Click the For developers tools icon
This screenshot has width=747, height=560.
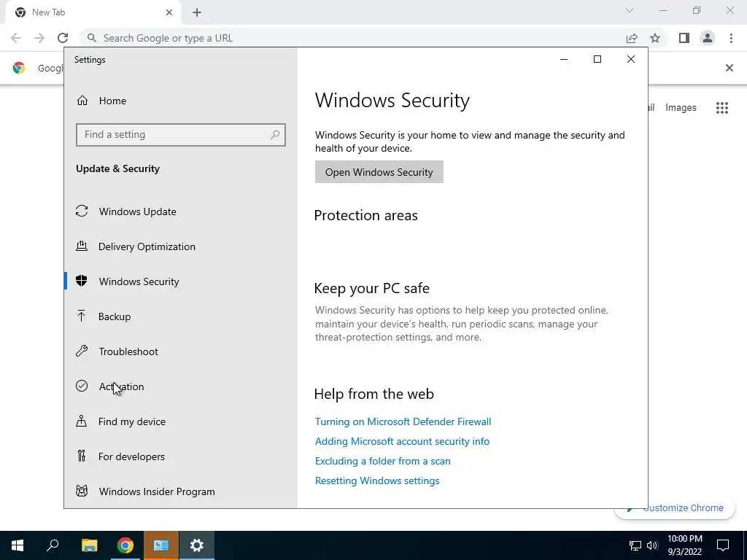(x=82, y=456)
